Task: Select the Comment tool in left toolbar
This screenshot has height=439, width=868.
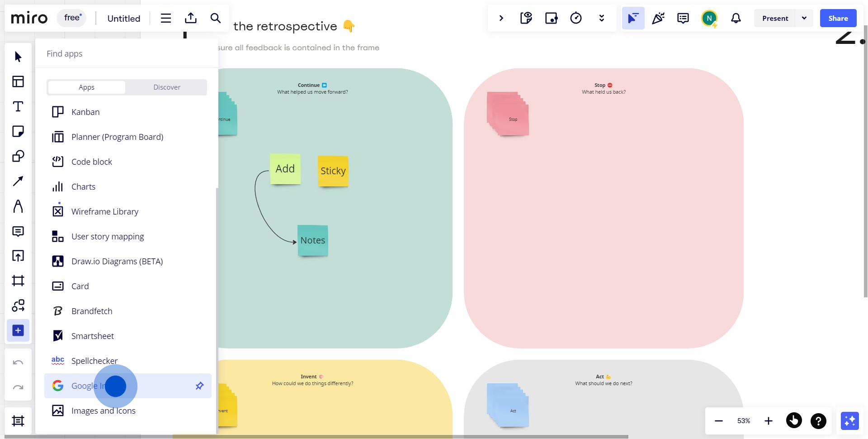Action: [x=18, y=231]
